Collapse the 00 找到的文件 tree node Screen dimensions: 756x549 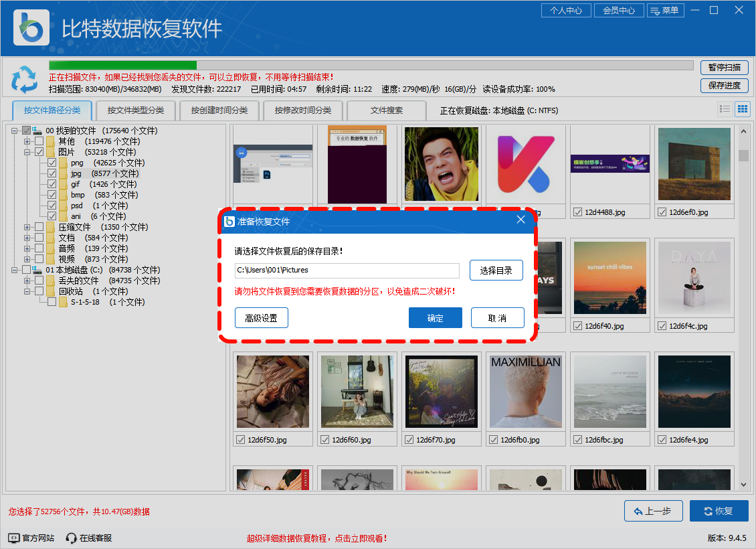15,131
